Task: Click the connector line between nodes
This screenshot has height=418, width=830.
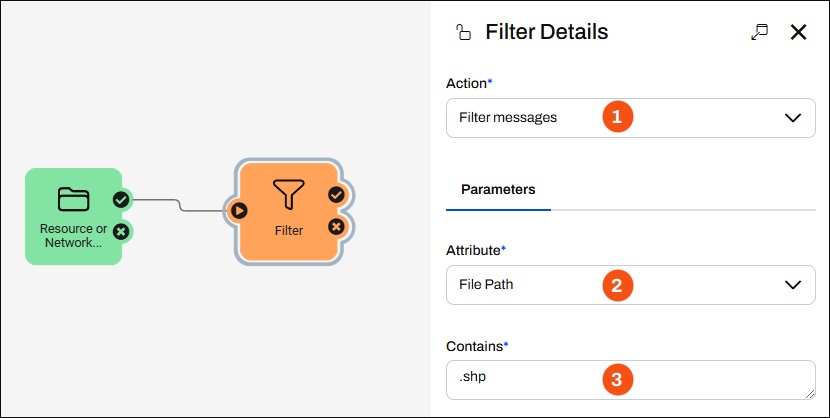Action: point(180,205)
